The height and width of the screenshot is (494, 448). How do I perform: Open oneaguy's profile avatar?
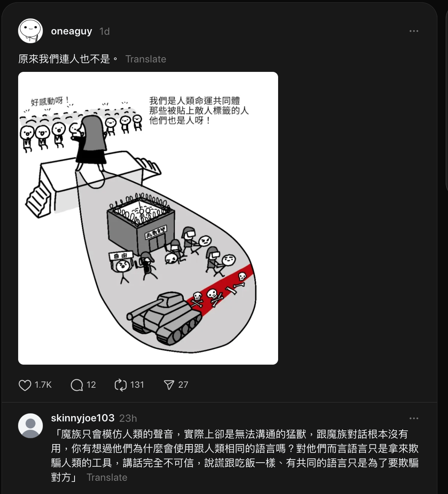click(30, 31)
